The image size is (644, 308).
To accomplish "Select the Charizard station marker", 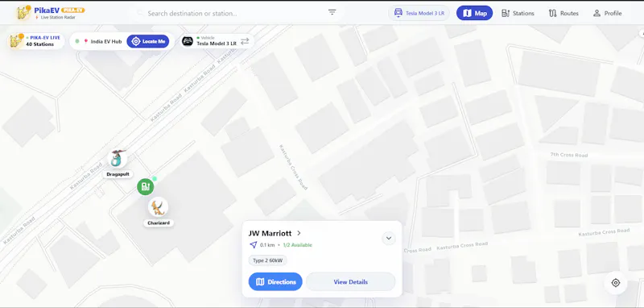I will click(x=158, y=207).
